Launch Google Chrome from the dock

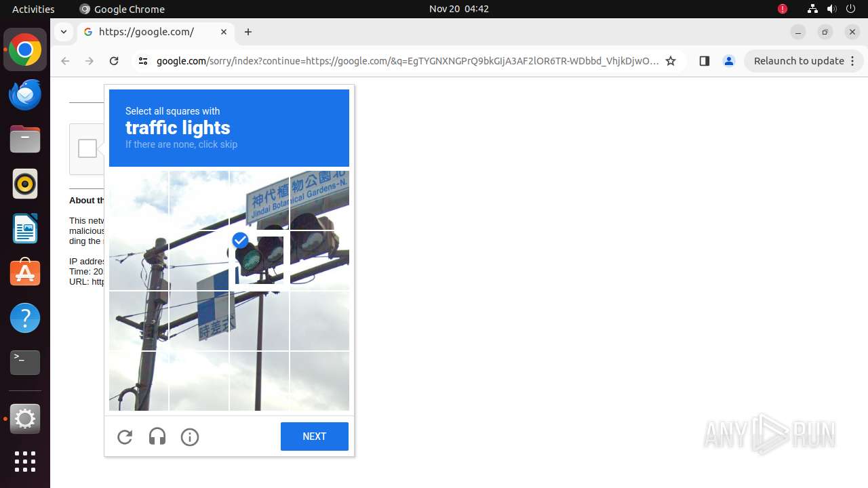[25, 50]
